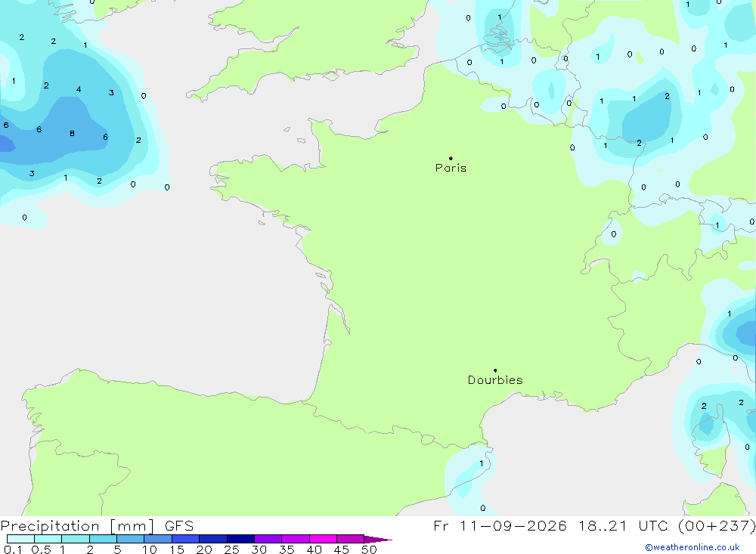Open the weatheronline.co.uk copyright link
This screenshot has height=554, width=756.
click(x=692, y=547)
